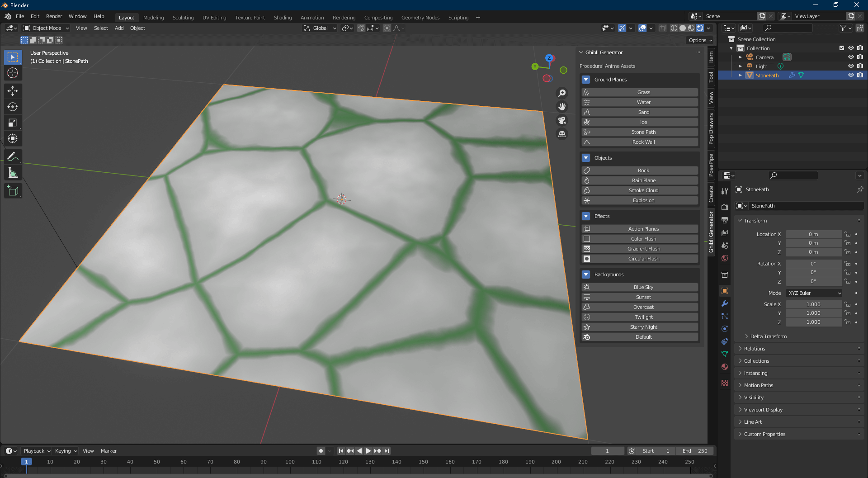Expand the Delta Transform panel
This screenshot has width=868, height=478.
768,336
